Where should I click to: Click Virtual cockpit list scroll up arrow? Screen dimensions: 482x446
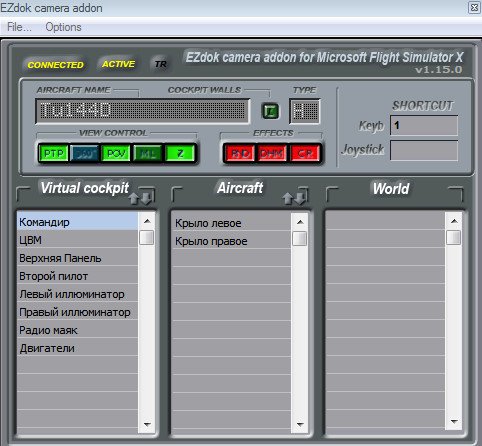(x=147, y=221)
